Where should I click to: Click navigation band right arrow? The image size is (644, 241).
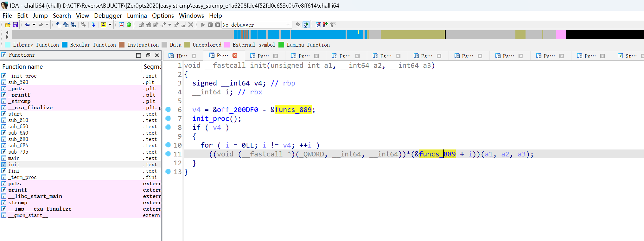pos(7,37)
